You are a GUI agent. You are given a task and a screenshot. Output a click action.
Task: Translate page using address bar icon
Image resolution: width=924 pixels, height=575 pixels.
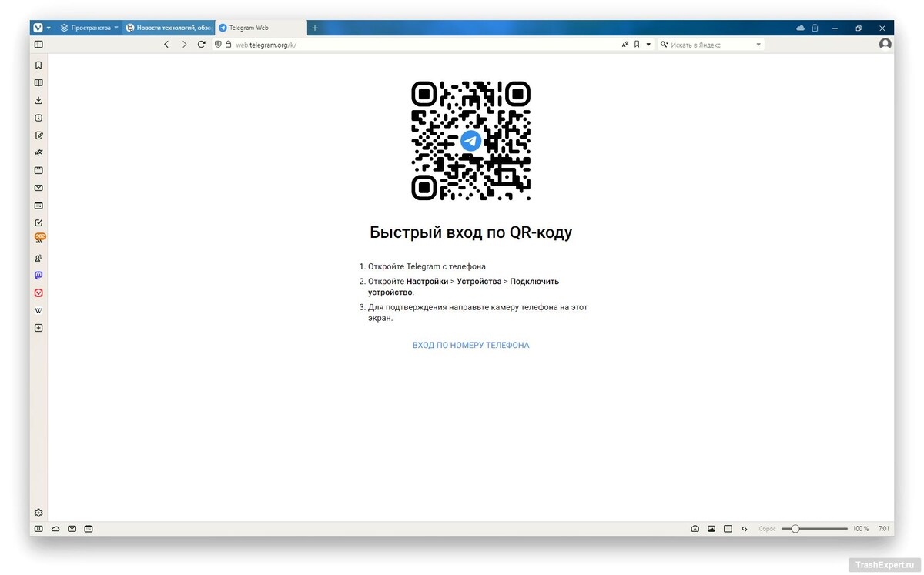pyautogui.click(x=625, y=45)
